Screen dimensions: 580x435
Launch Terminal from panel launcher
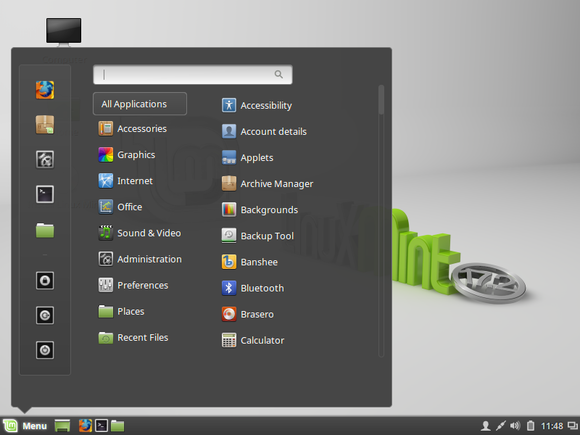click(x=101, y=426)
